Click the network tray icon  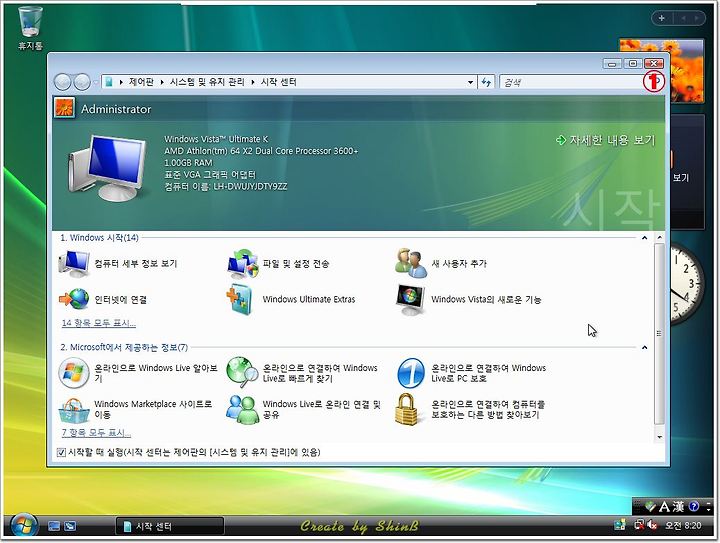click(639, 525)
